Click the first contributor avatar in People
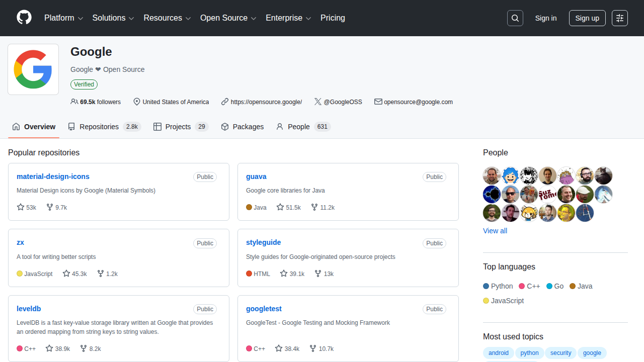 [x=492, y=175]
